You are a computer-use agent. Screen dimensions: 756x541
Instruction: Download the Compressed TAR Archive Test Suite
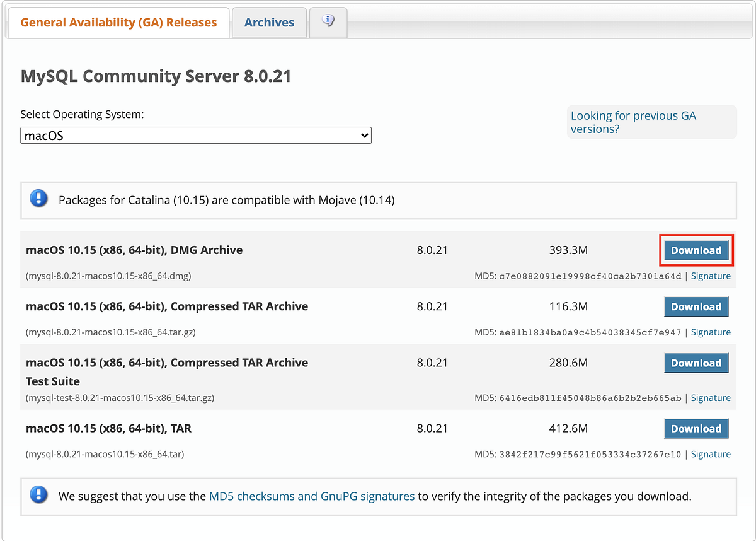[696, 363]
